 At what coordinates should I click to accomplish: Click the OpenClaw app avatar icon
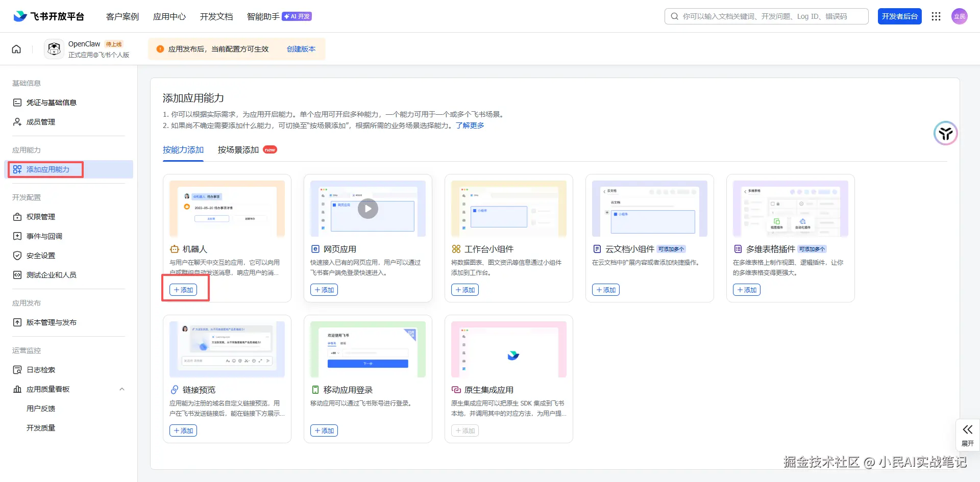coord(54,49)
